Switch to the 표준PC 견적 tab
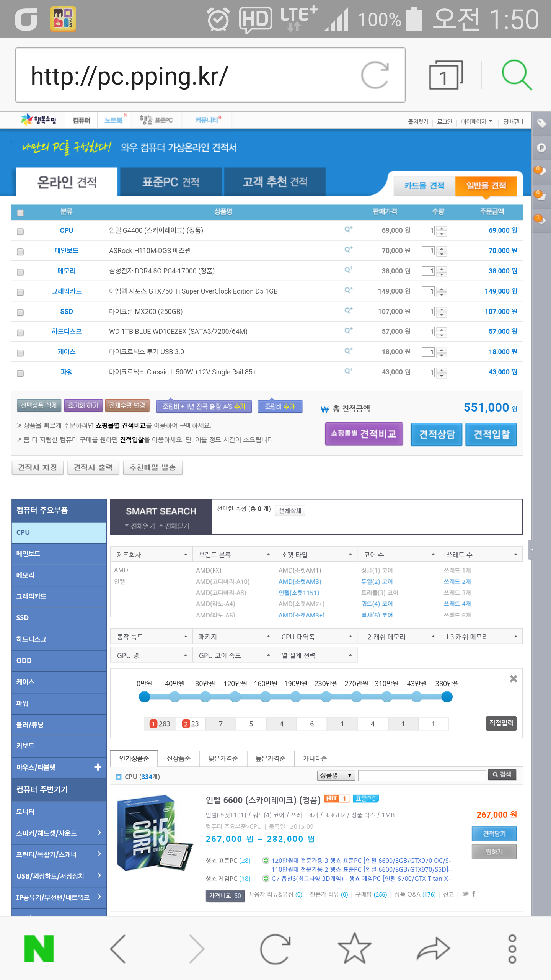The width and height of the screenshot is (551, 980). (x=171, y=182)
